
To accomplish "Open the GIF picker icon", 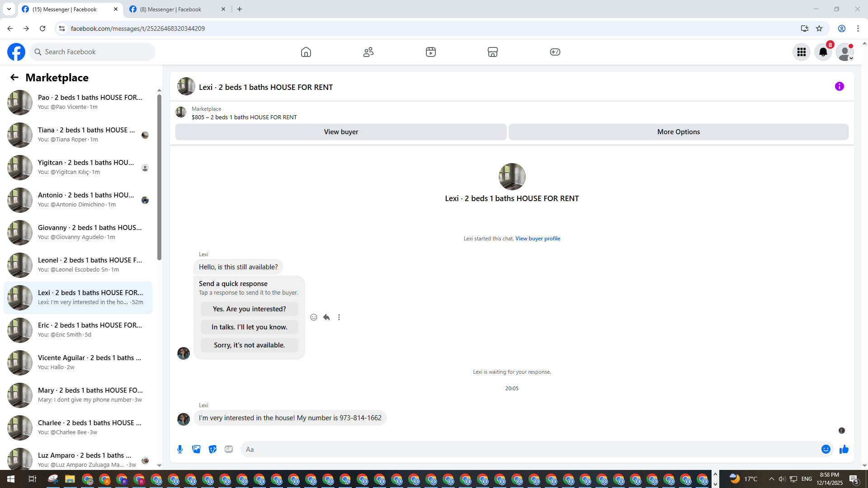I will (229, 449).
